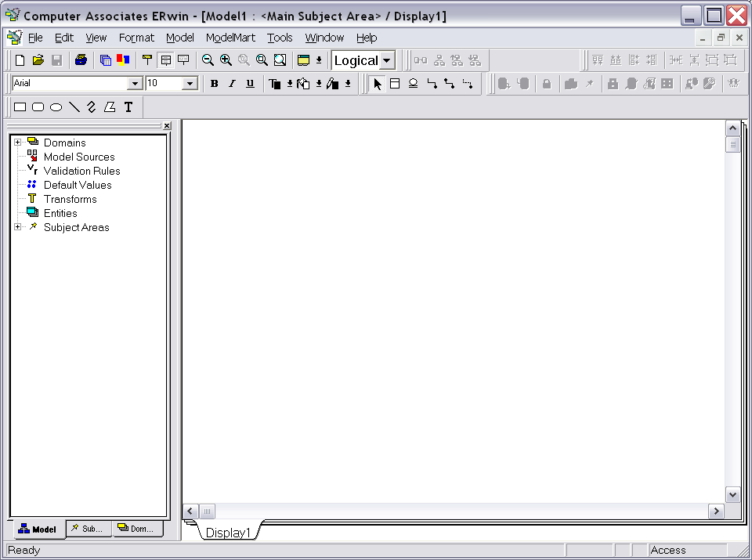Open the Format menu
The image size is (752, 560).
tap(136, 38)
